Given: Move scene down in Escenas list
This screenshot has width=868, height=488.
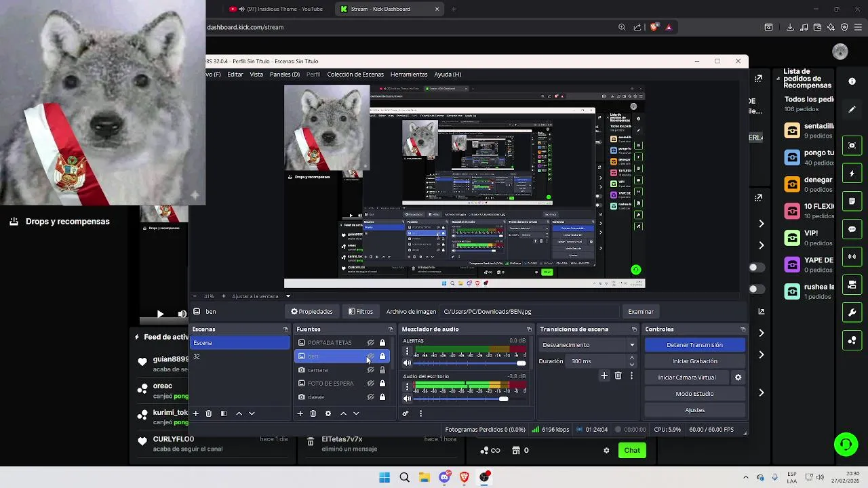Looking at the screenshot, I should tap(252, 413).
